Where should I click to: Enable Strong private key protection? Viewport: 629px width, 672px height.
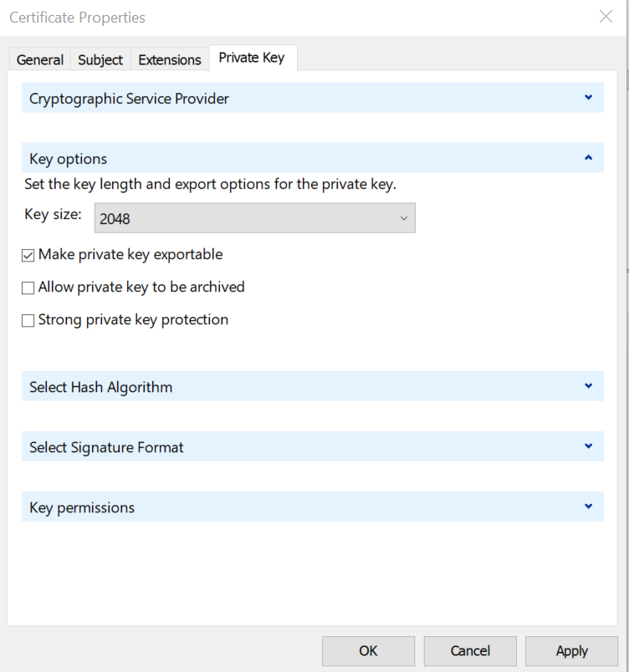point(28,319)
